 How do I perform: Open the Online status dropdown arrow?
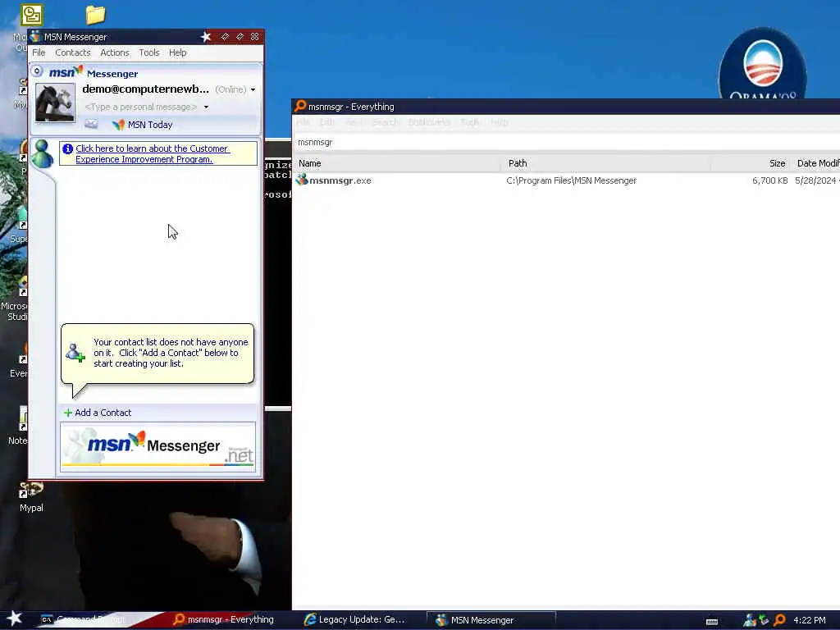tap(253, 90)
